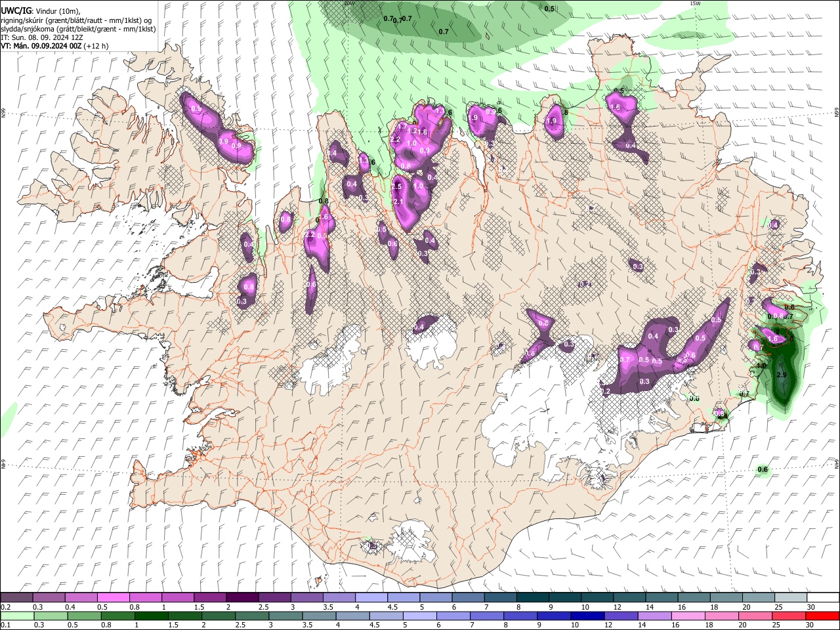The height and width of the screenshot is (630, 840).
Task: Click the '2.9' rain value on the map
Action: pyautogui.click(x=782, y=375)
